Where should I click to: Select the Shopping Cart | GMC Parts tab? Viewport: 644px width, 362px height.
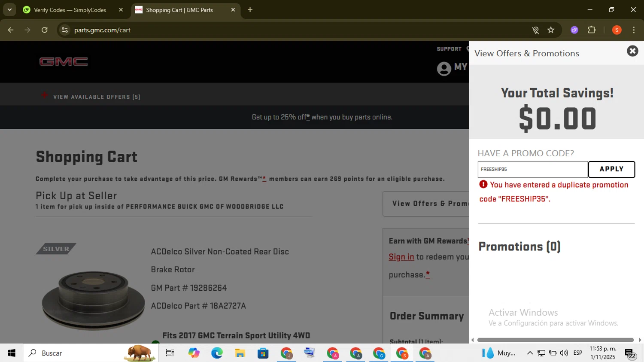[179, 10]
